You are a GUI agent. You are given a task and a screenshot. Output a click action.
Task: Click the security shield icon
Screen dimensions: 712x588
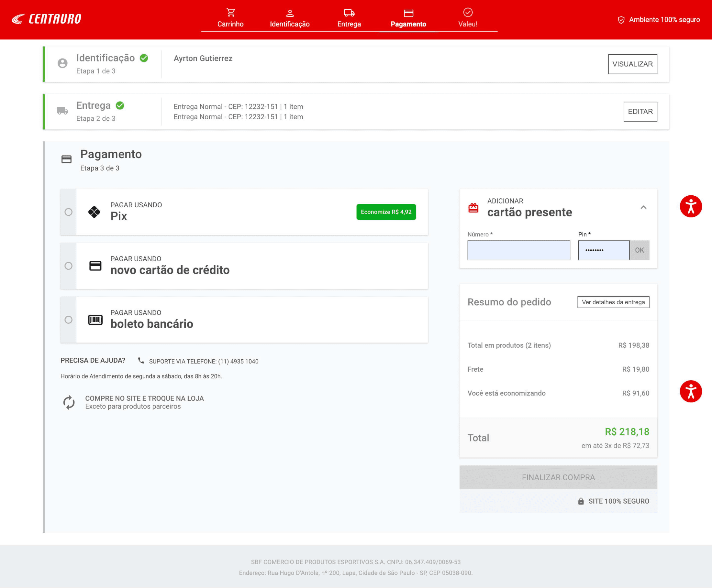click(621, 20)
